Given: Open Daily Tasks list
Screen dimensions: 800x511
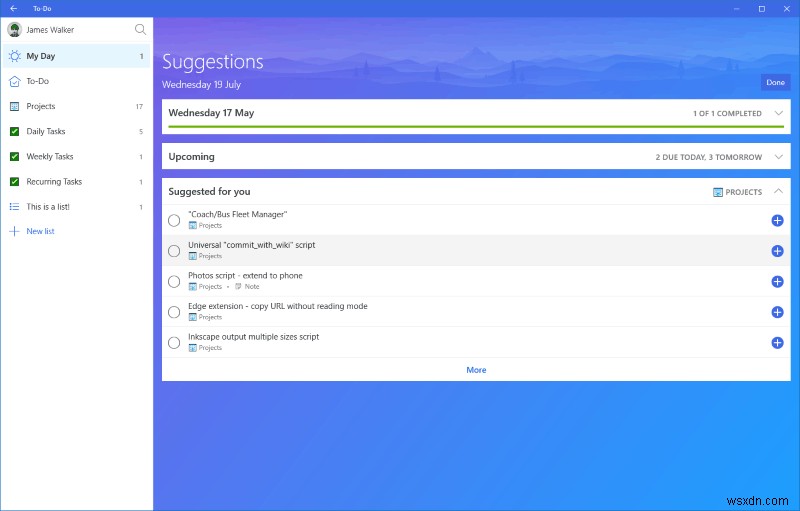Looking at the screenshot, I should pyautogui.click(x=77, y=131).
